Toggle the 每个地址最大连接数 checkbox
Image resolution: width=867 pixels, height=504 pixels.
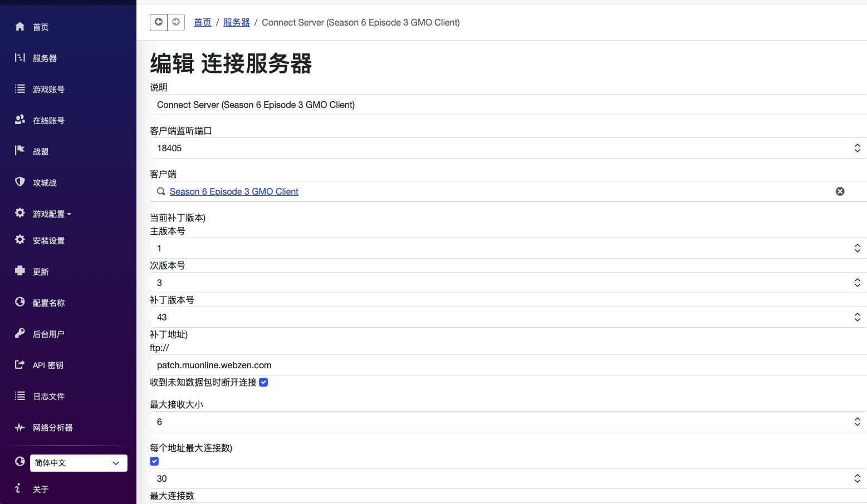click(154, 461)
